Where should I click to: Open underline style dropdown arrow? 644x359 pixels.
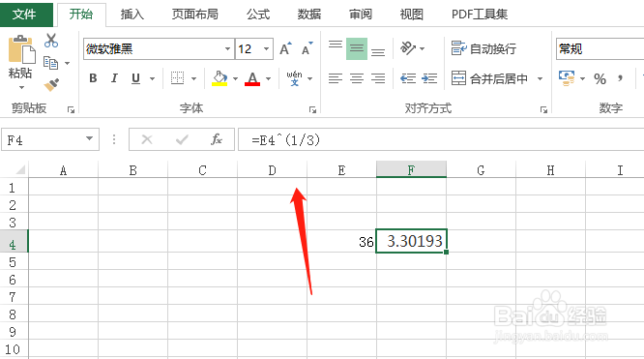click(x=153, y=78)
